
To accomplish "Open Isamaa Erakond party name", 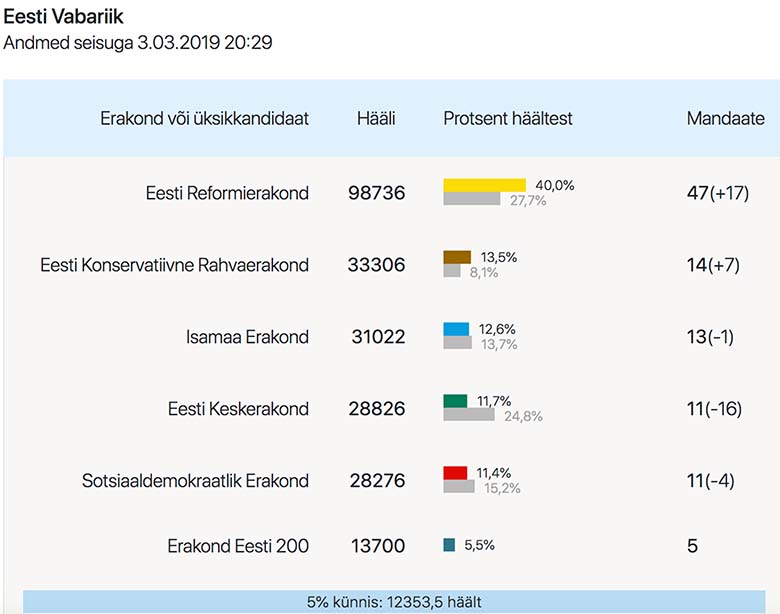I will click(247, 337).
